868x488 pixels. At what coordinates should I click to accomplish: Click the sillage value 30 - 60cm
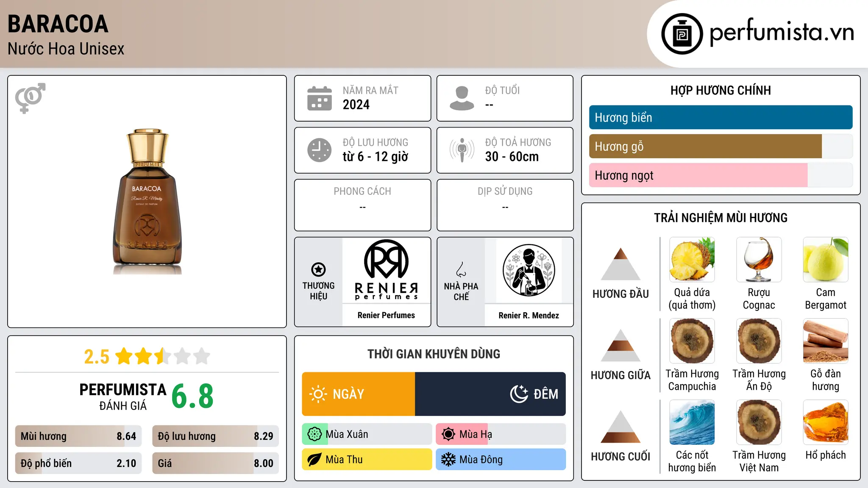(x=512, y=157)
